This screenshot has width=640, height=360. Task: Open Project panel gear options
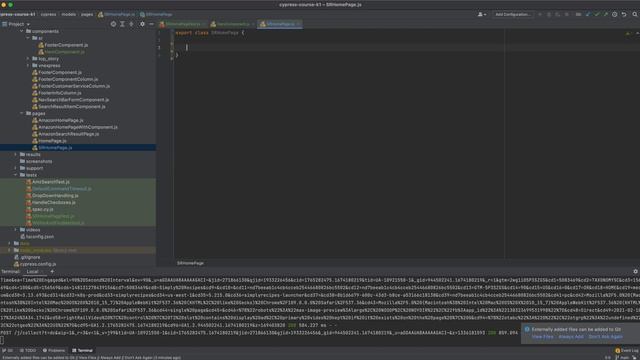[x=142, y=24]
